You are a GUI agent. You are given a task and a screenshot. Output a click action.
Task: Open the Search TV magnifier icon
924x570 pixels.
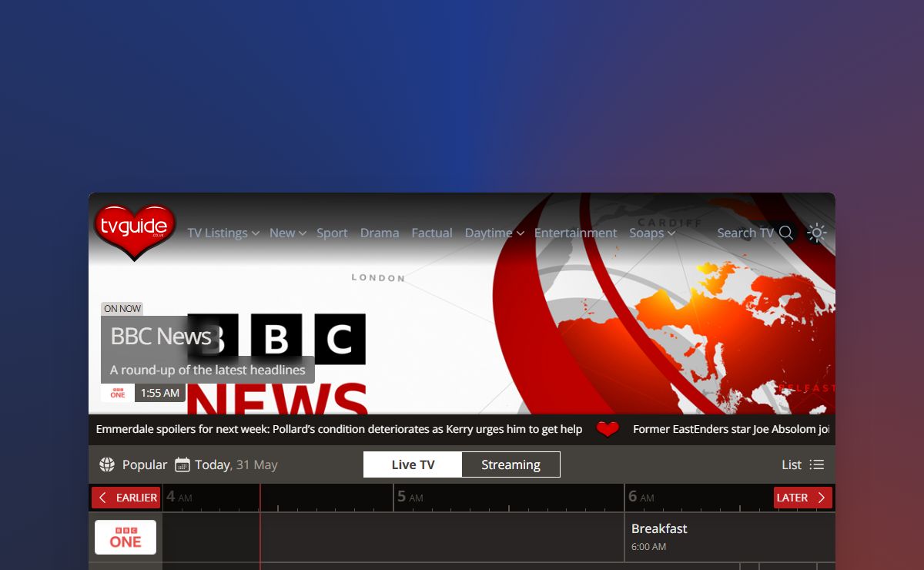tap(786, 233)
